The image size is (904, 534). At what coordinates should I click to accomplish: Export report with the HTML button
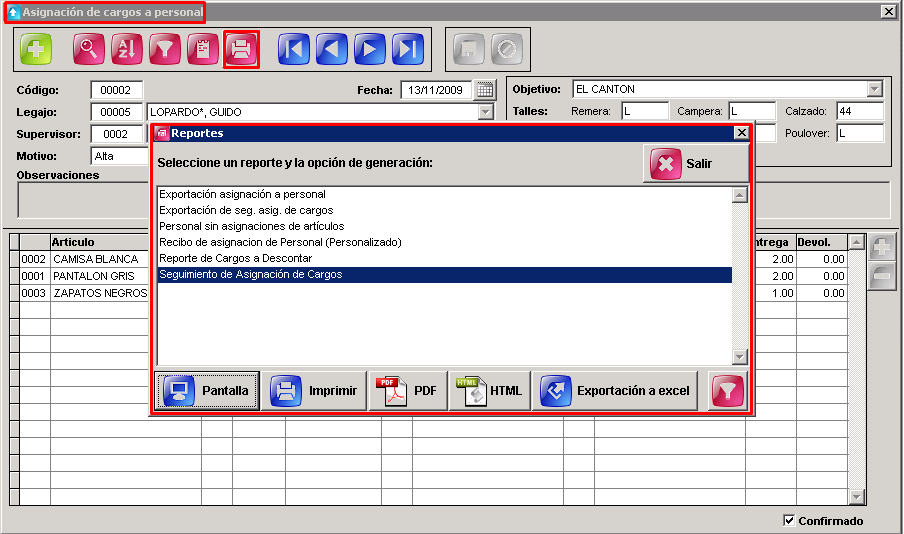[x=489, y=391]
